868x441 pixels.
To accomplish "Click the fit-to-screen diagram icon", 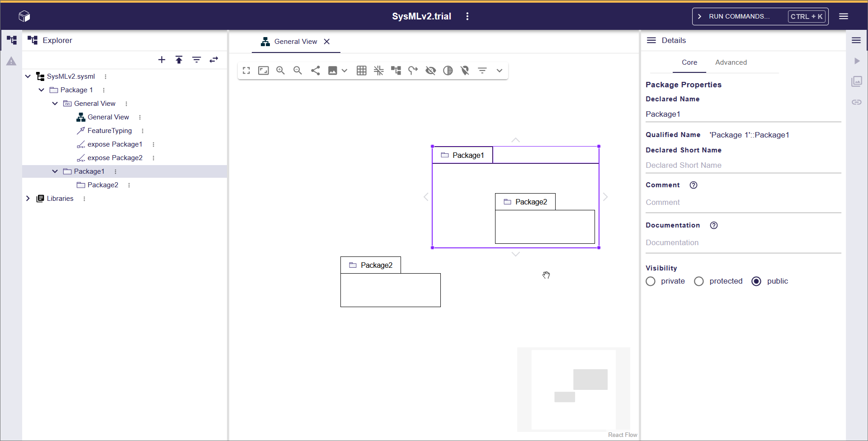I will [264, 71].
